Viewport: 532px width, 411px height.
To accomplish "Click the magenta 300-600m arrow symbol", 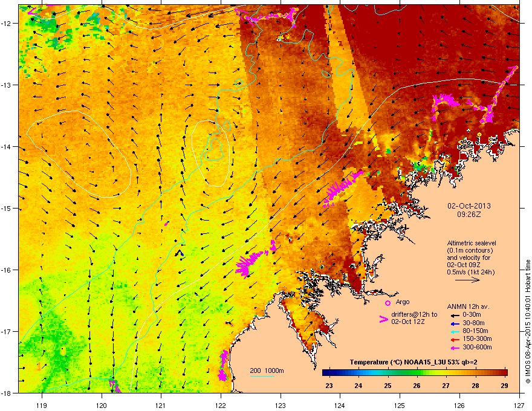I will point(454,348).
